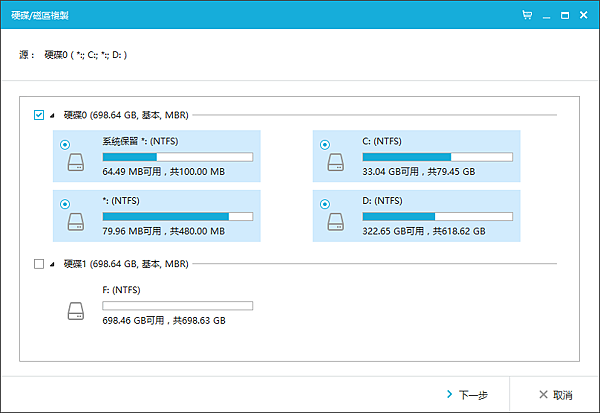Check the 硬碟1 disk checkbox
The width and height of the screenshot is (600, 413).
(x=39, y=264)
